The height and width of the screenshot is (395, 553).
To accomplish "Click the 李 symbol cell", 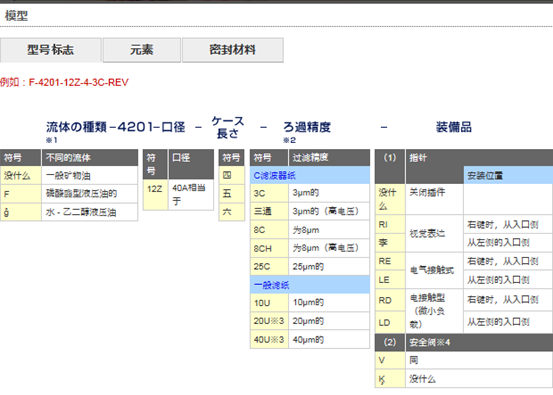I will (390, 243).
